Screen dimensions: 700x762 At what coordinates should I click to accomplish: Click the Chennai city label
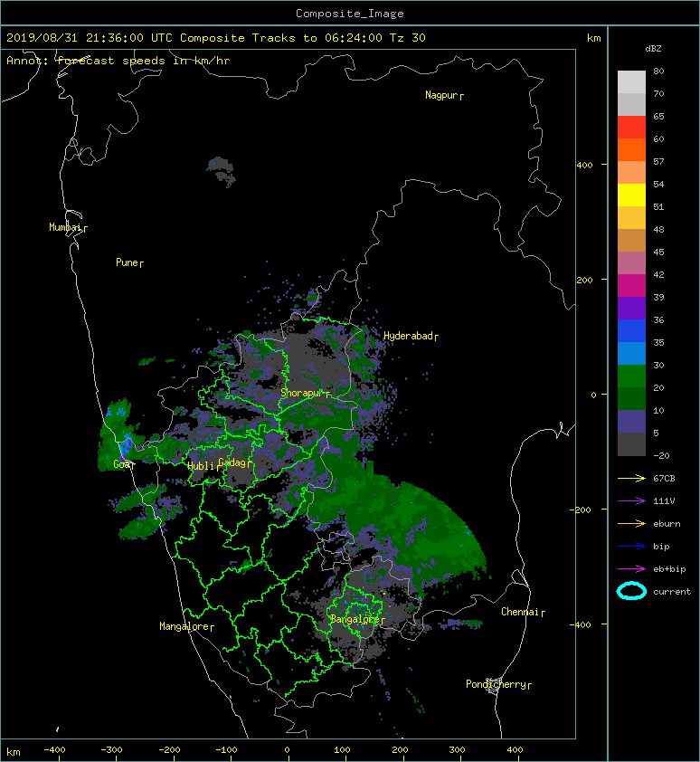coord(520,612)
